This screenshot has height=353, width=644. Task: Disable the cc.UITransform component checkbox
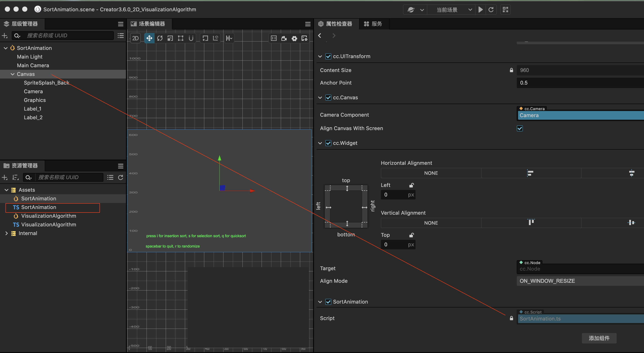328,56
